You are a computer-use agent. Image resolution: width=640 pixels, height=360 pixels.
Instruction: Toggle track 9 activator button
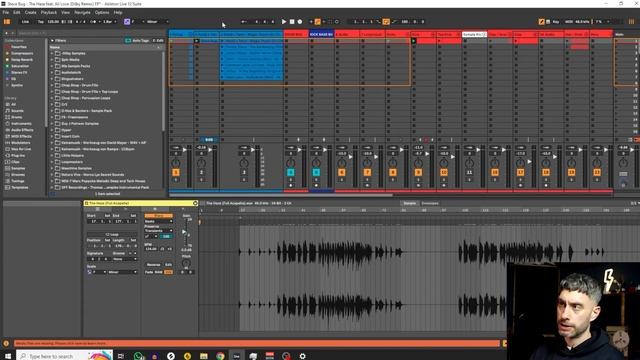pos(418,173)
